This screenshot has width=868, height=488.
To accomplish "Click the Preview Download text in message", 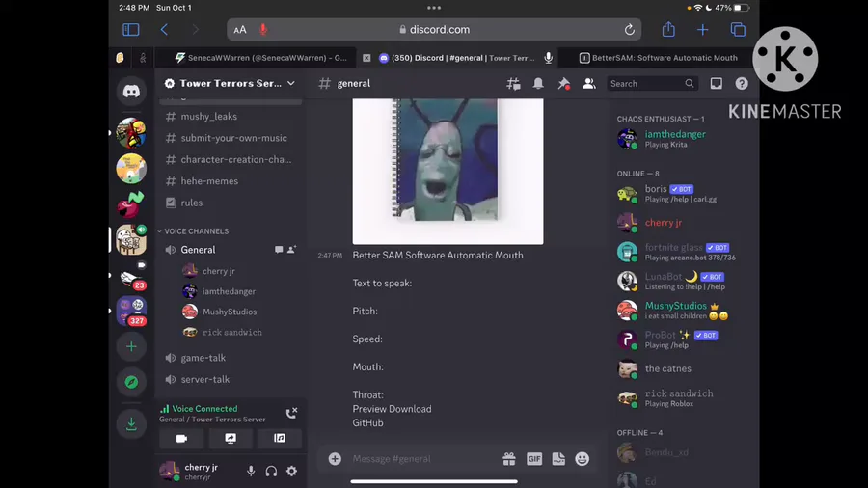I will point(392,409).
